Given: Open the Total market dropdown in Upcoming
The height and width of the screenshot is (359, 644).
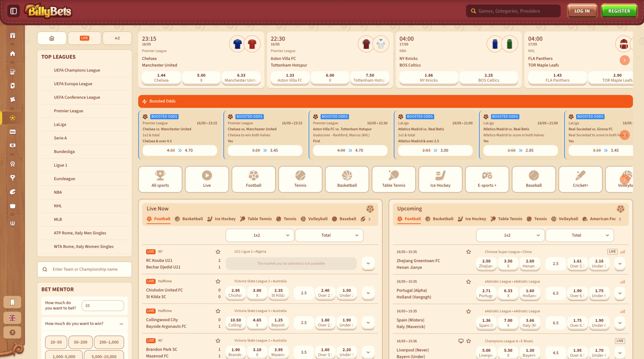Looking at the screenshot, I should (x=580, y=235).
